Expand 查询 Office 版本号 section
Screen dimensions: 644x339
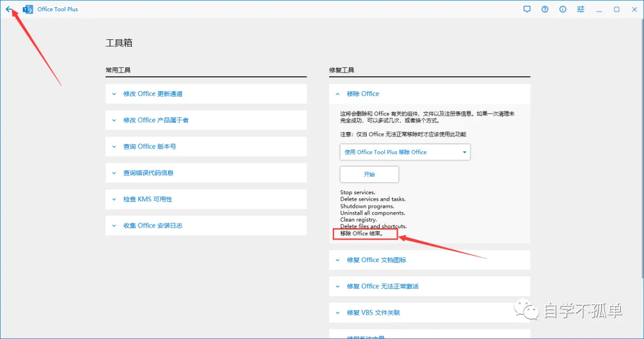206,147
